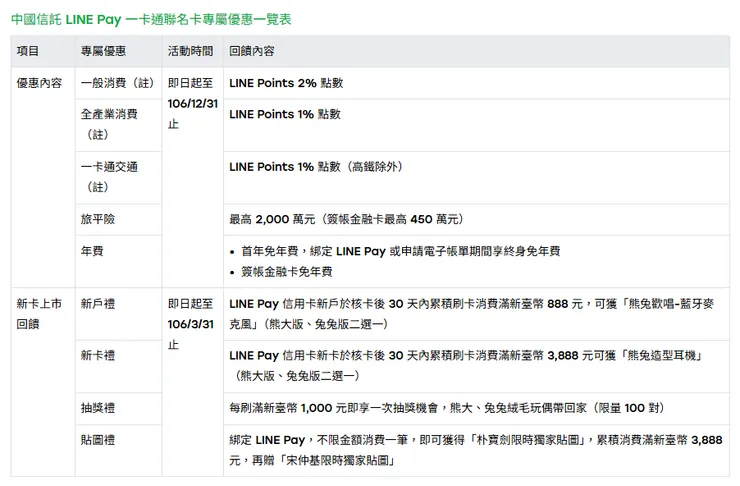Click the 項目 column header
Image resolution: width=740 pixels, height=486 pixels.
43,51
